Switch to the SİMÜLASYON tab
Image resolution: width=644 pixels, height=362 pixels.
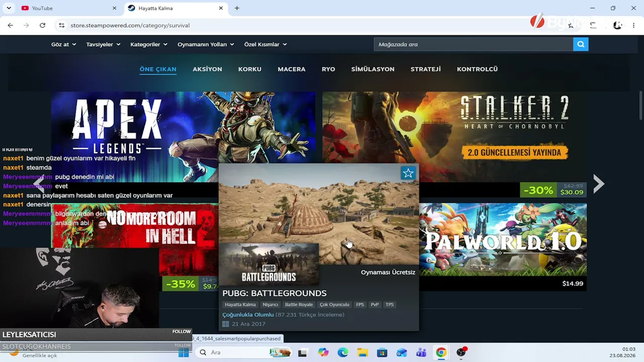pyautogui.click(x=373, y=69)
